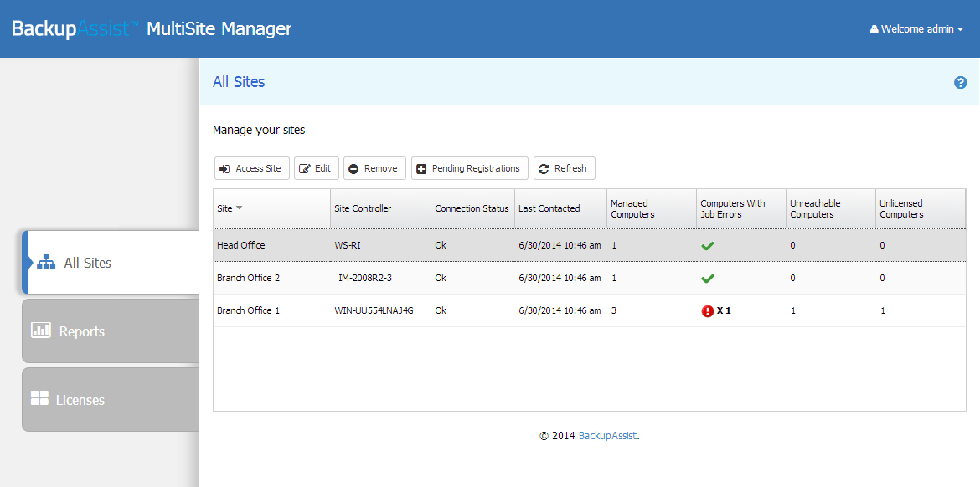Click Head Office last contacted timestamp
Viewport: 980px width, 487px height.
tap(560, 245)
